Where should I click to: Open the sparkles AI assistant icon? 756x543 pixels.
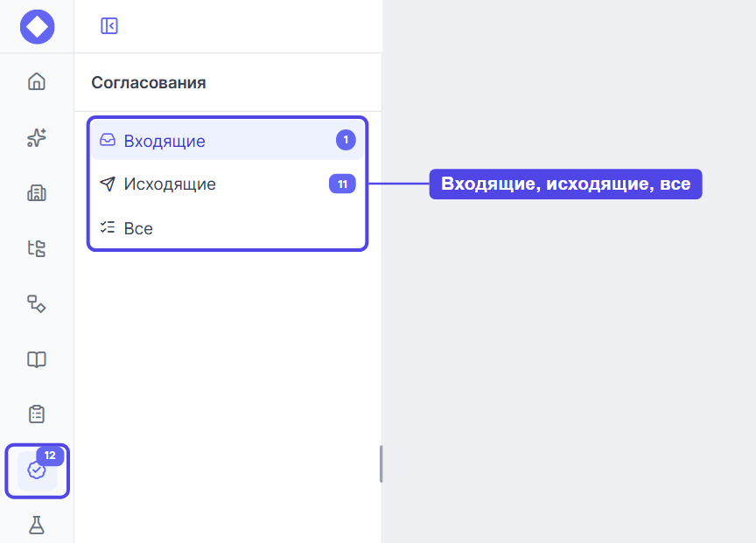[37, 138]
